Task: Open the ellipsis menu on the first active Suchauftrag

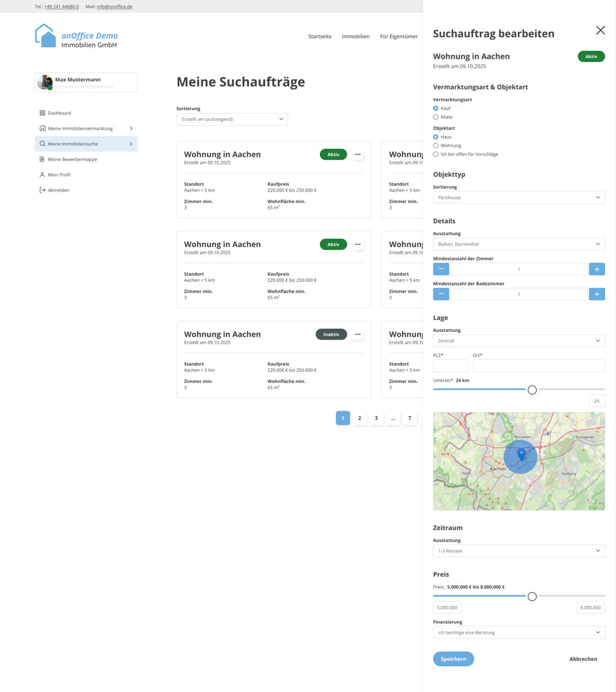Action: pos(358,154)
